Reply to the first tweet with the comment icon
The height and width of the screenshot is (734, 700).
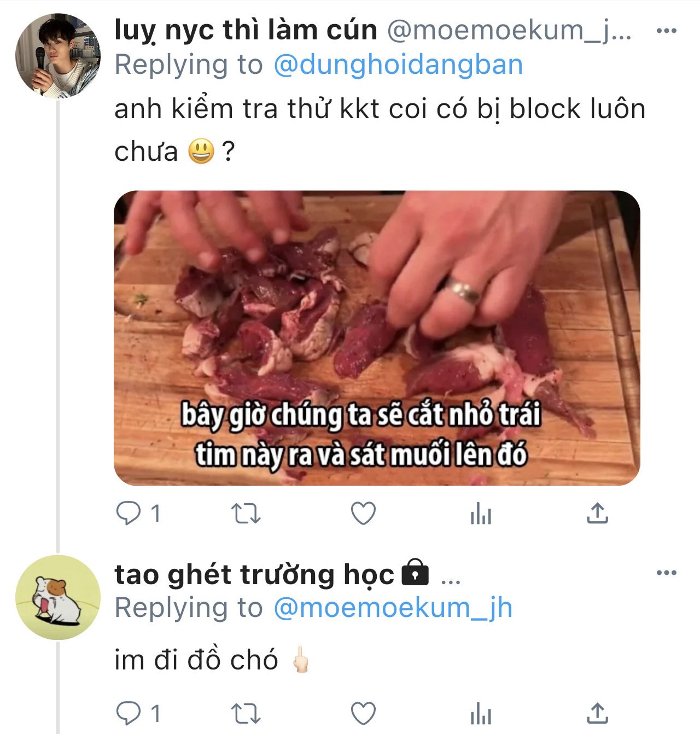point(129,514)
